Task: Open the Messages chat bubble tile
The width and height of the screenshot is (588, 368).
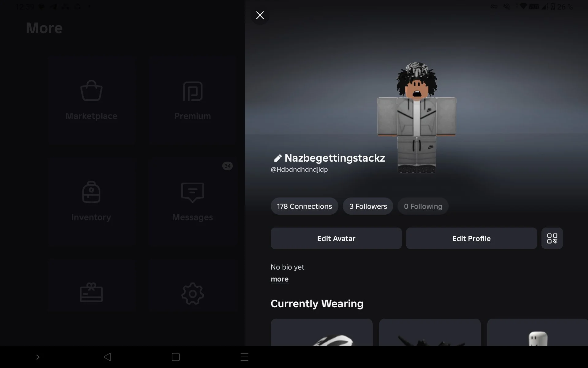Action: coord(193,201)
